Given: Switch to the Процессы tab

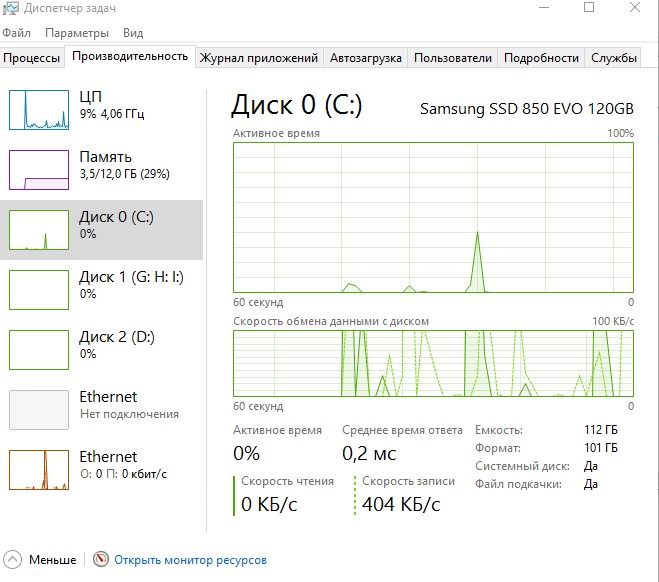Looking at the screenshot, I should [31, 58].
